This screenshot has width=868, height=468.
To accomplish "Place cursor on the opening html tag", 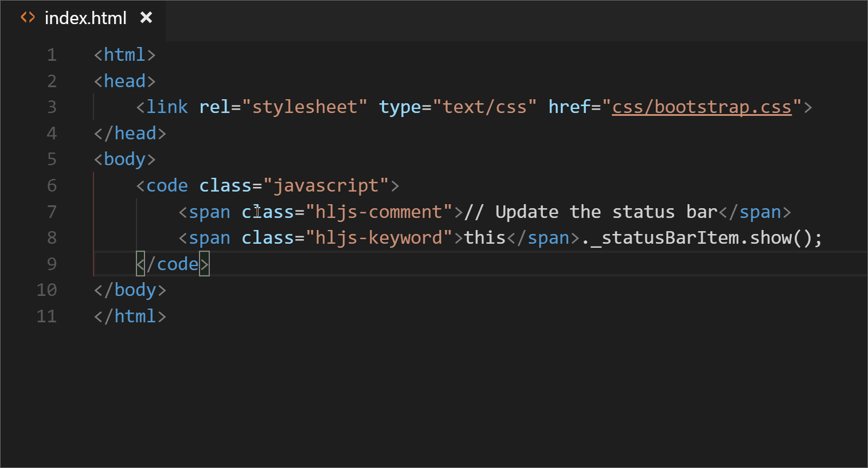I will point(124,54).
